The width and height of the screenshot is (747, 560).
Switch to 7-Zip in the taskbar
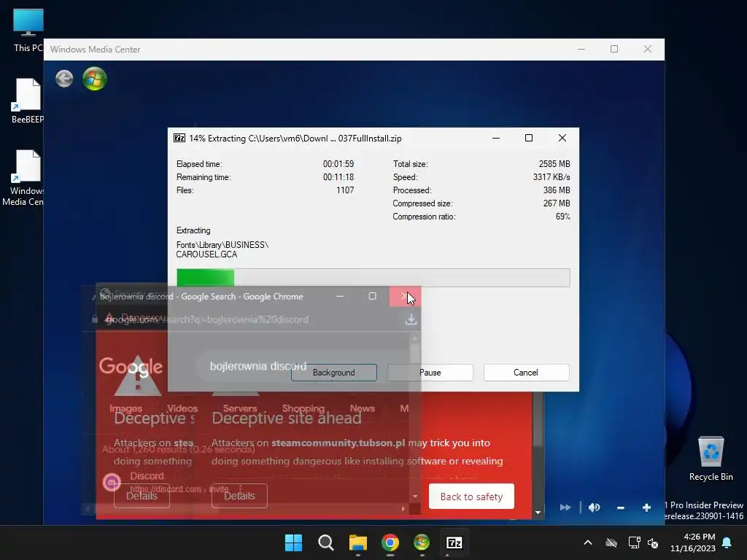[454, 542]
